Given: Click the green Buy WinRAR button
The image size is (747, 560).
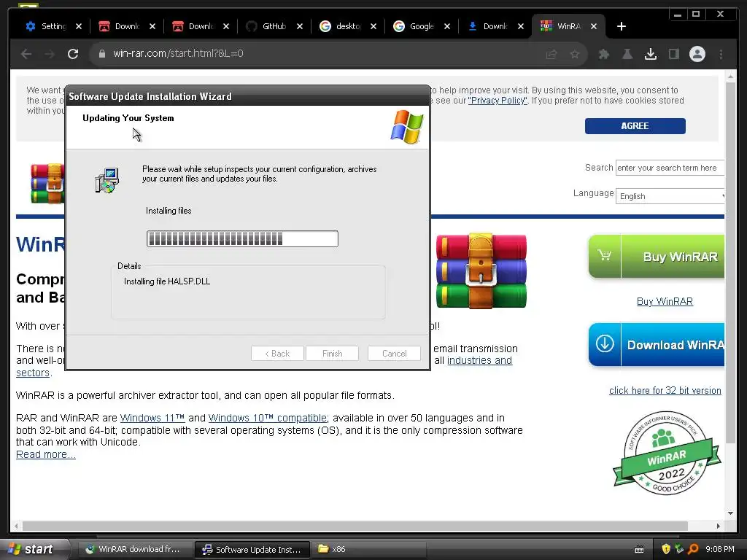Looking at the screenshot, I should tap(657, 256).
